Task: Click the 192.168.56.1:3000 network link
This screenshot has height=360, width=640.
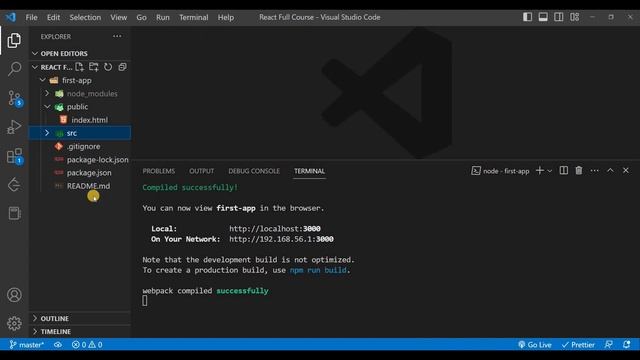Action: [281, 239]
